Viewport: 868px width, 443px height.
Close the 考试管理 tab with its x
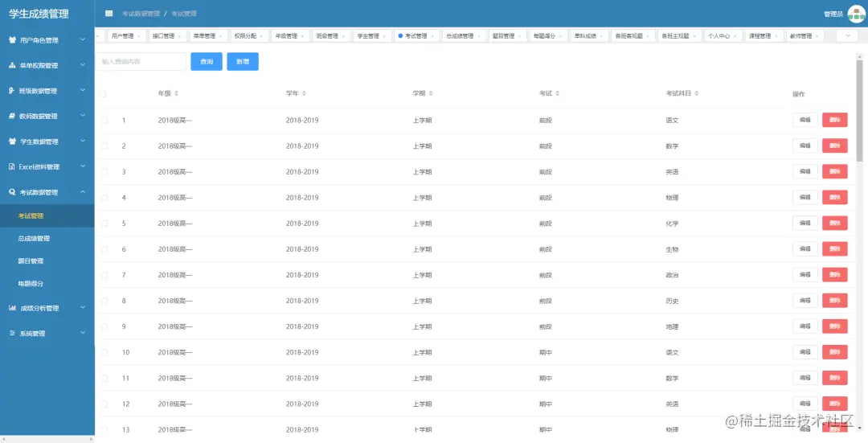point(432,36)
